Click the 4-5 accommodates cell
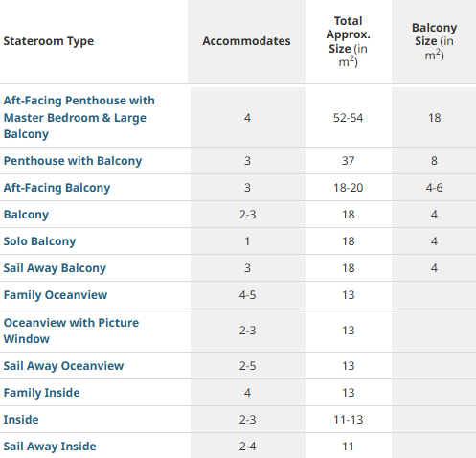 [x=247, y=295]
